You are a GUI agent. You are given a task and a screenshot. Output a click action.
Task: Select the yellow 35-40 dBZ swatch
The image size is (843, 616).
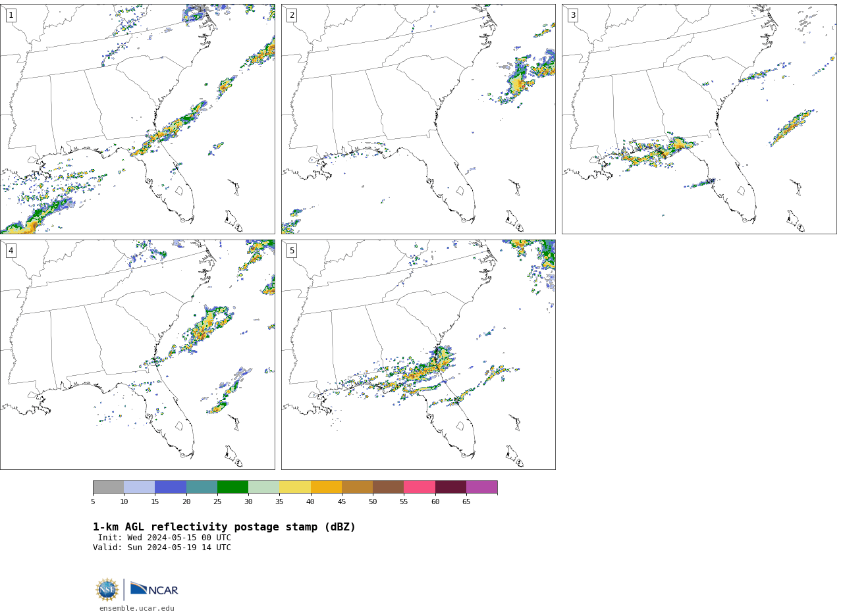point(295,487)
